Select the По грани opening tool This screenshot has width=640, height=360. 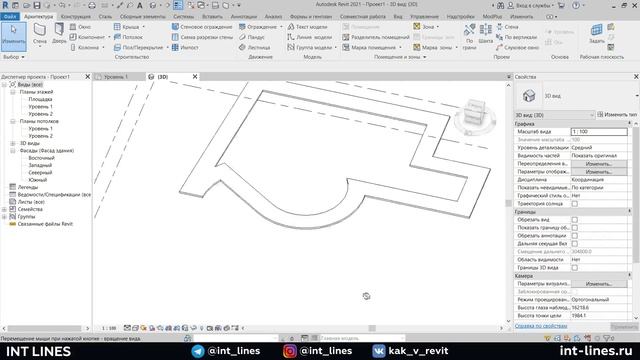pyautogui.click(x=469, y=36)
